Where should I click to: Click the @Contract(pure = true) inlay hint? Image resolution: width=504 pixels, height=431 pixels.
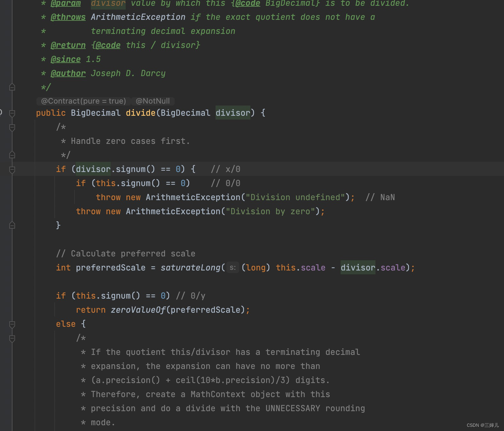pos(83,101)
